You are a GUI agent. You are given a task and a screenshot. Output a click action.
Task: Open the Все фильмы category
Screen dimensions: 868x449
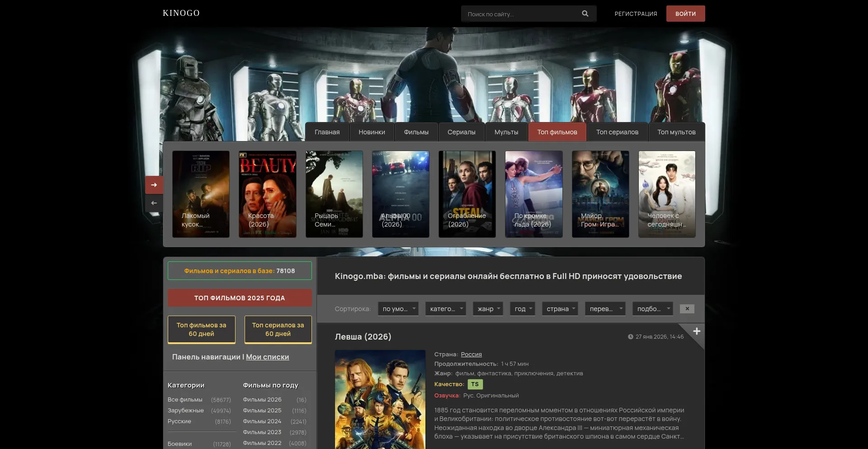[x=185, y=400]
